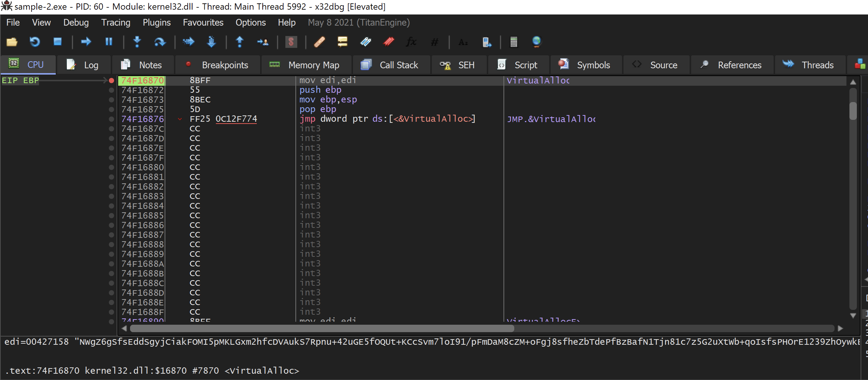Toggle breakpoint at address 74F16870
The image size is (868, 380).
click(x=111, y=81)
